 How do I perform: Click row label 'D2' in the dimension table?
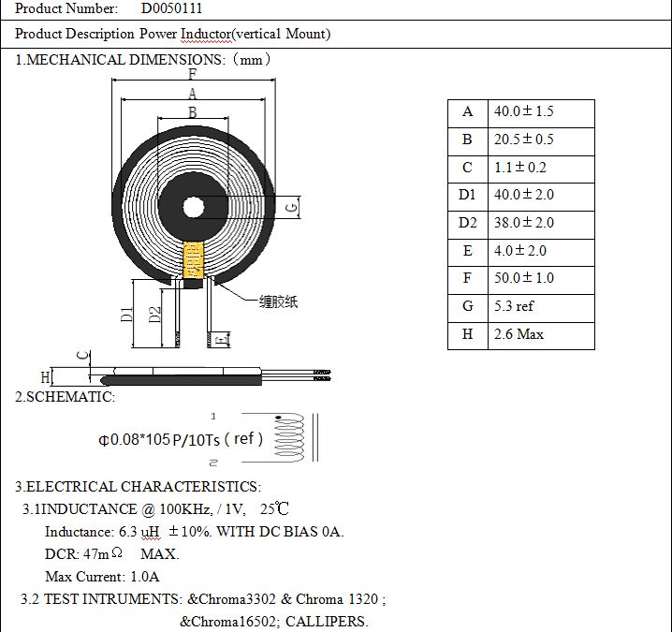pyautogui.click(x=467, y=223)
